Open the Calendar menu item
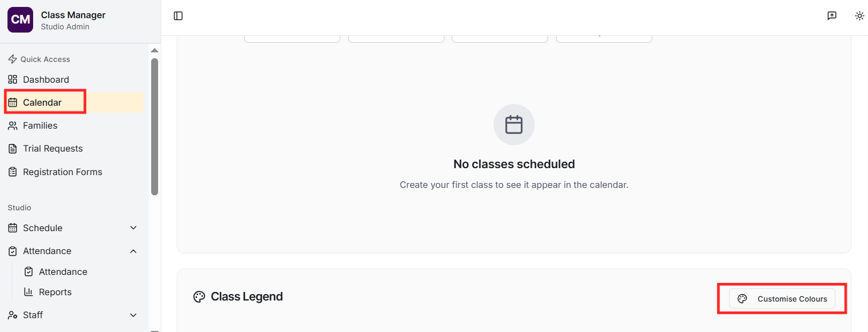The image size is (868, 332). [43, 102]
